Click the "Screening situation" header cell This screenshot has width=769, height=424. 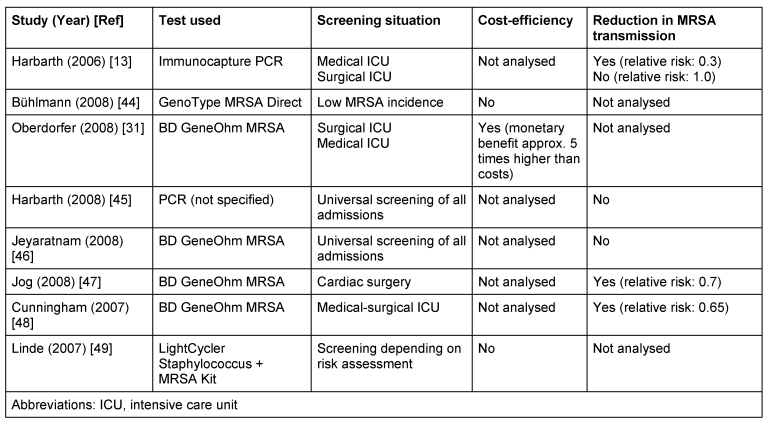371,20
